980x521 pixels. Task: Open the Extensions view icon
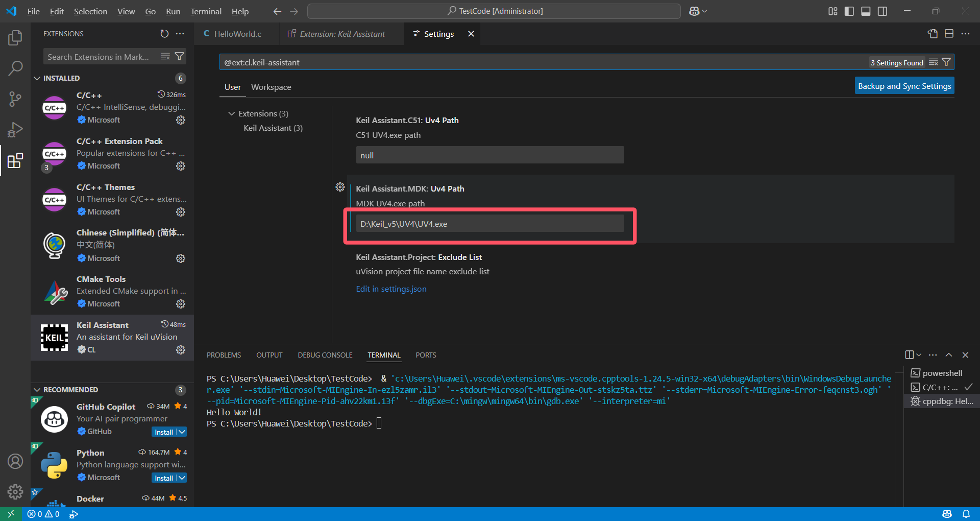pos(15,160)
